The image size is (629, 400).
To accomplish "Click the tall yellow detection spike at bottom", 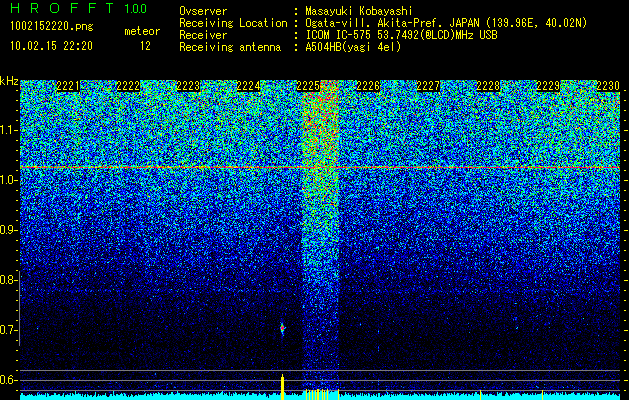I will click(x=282, y=387).
